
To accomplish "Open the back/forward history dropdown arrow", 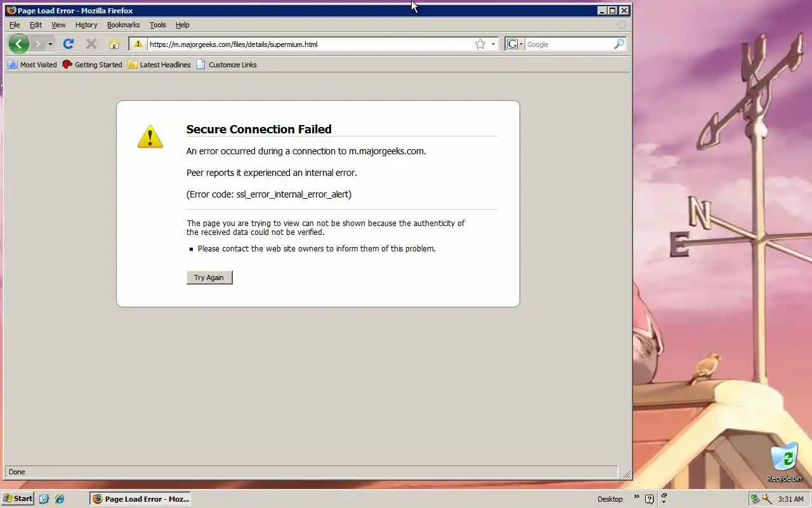I will tap(50, 44).
